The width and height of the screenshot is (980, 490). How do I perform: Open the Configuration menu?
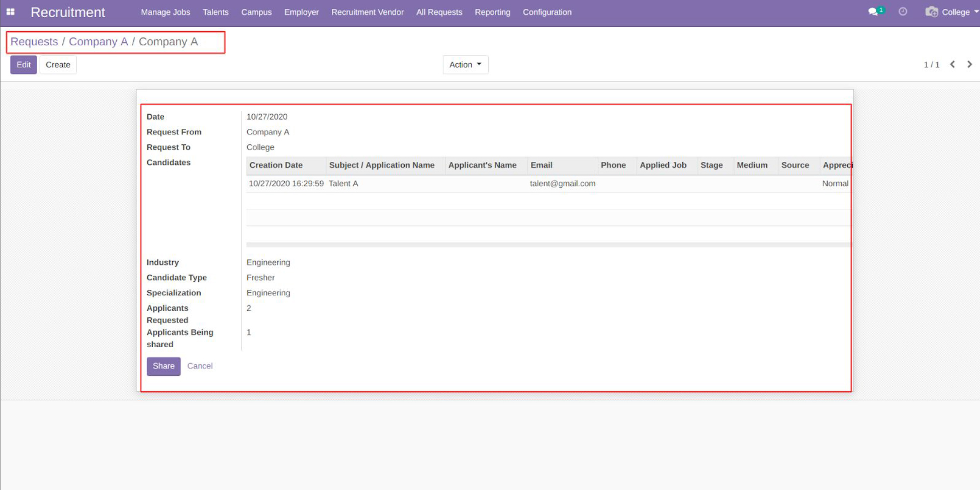(x=547, y=12)
